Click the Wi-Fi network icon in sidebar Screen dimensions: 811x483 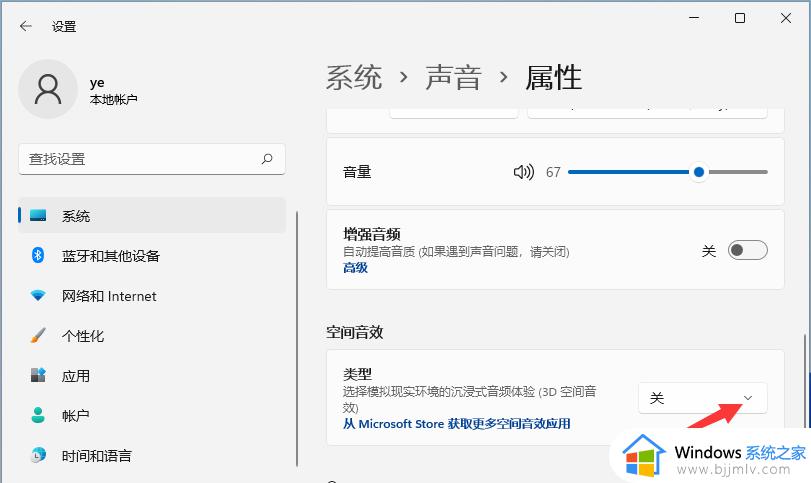38,295
